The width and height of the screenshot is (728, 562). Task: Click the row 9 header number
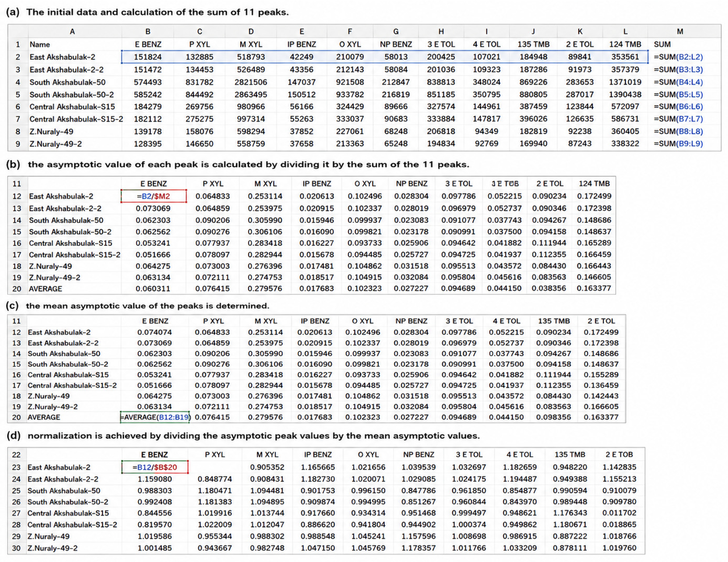18,144
